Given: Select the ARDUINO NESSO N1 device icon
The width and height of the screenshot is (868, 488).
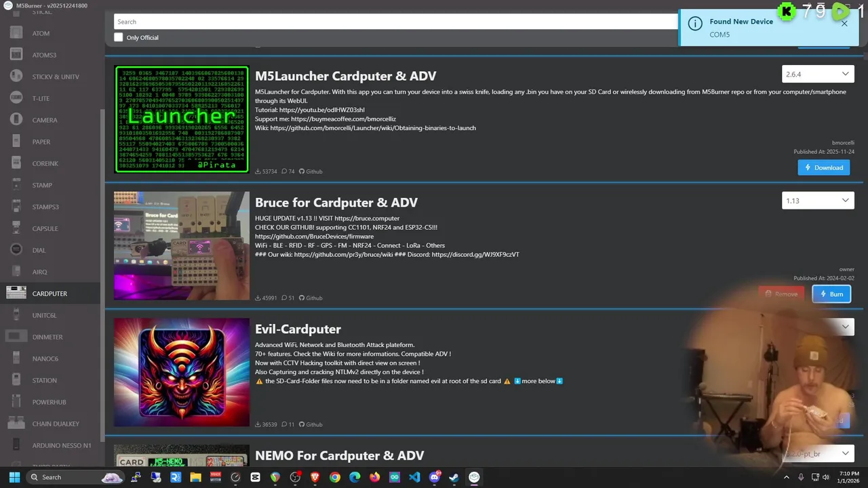Looking at the screenshot, I should click(16, 445).
